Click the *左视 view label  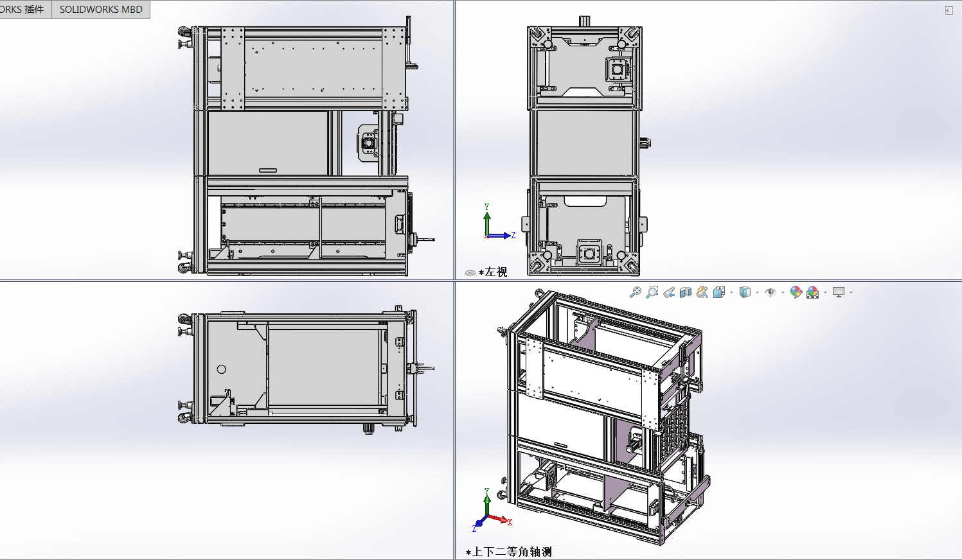pyautogui.click(x=493, y=272)
